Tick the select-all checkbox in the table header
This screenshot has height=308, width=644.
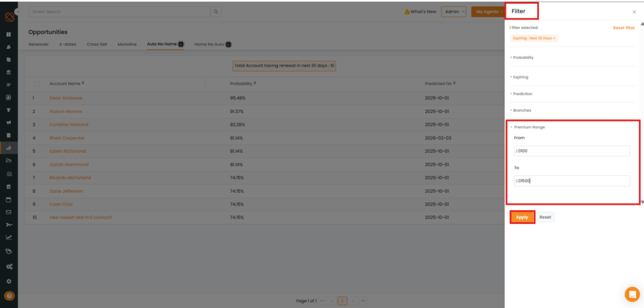pyautogui.click(x=37, y=84)
